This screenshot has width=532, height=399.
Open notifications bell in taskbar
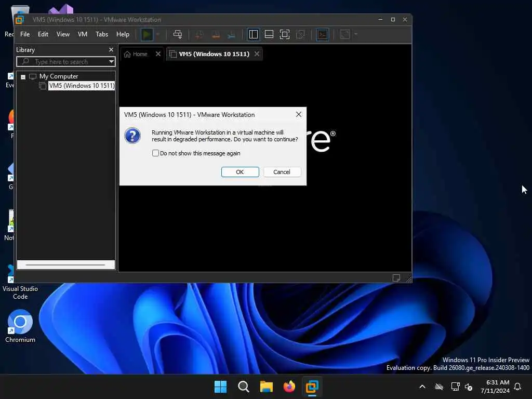(x=517, y=387)
